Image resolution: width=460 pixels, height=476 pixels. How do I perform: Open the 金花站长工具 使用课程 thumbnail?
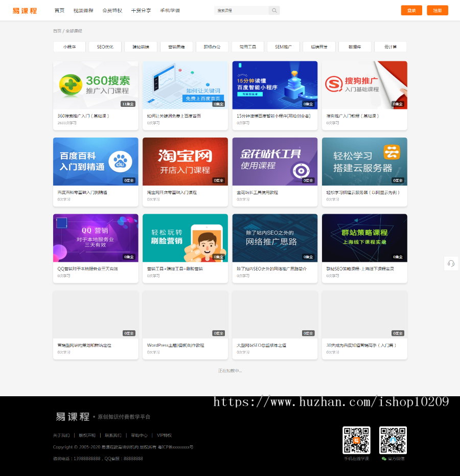tap(275, 162)
